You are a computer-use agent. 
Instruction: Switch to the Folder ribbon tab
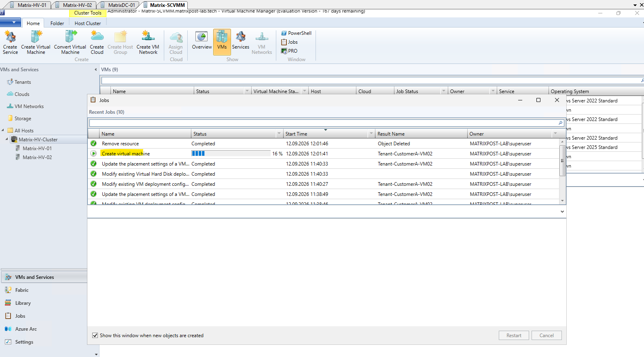coord(57,23)
